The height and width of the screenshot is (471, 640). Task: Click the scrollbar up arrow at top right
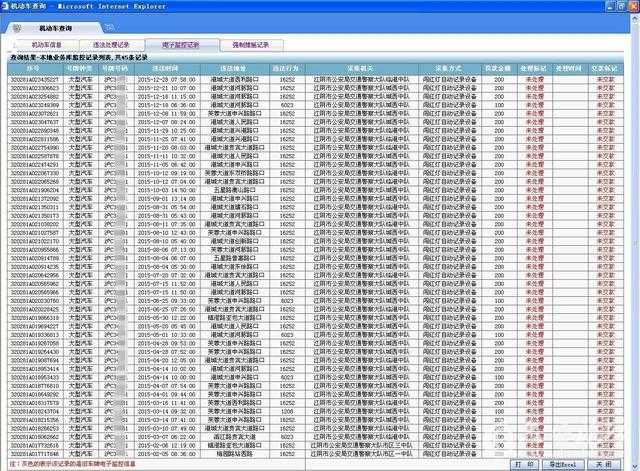pos(635,18)
